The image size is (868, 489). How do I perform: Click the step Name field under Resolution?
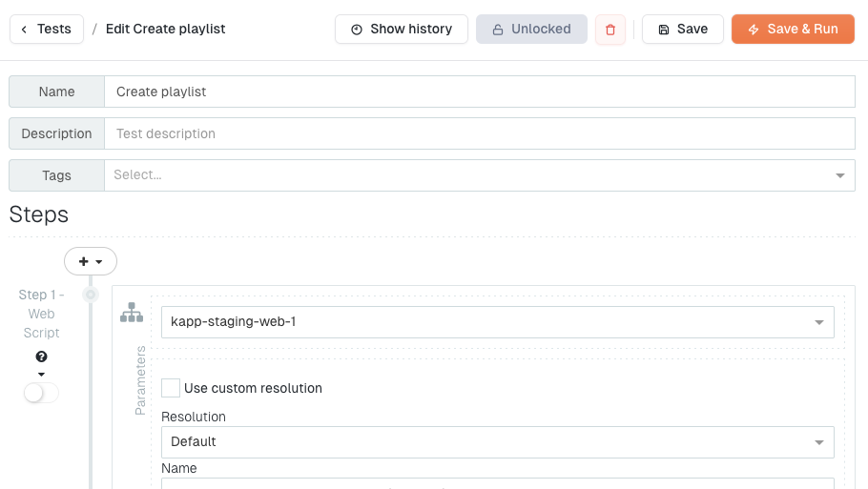click(497, 483)
